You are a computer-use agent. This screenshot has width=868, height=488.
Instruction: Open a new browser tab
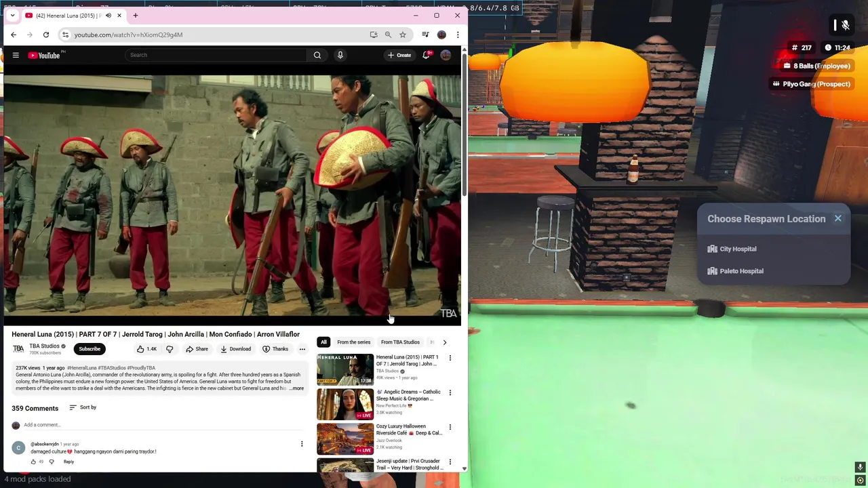(136, 16)
